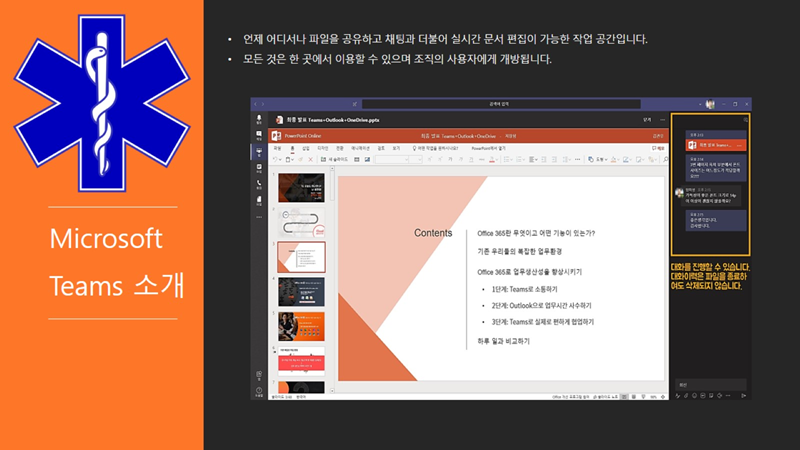Open Files in the Teams sidebar
Screen dimensions: 800x450
tap(259, 201)
